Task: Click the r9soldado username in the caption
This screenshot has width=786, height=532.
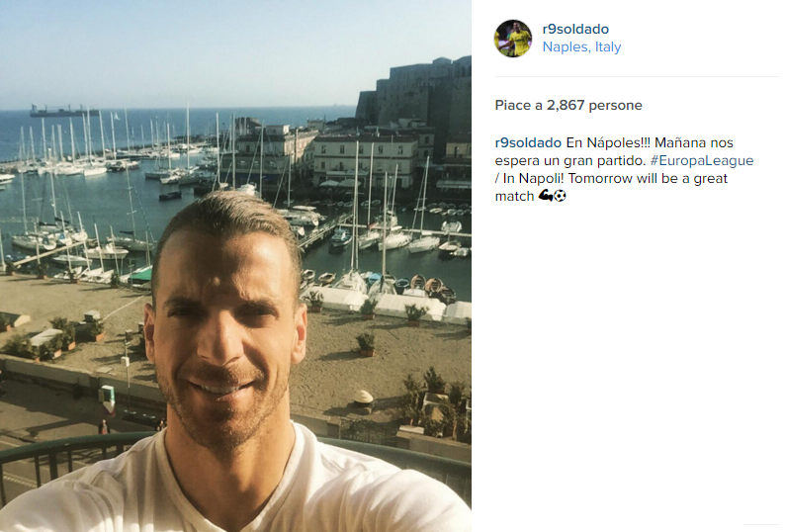Action: 528,143
